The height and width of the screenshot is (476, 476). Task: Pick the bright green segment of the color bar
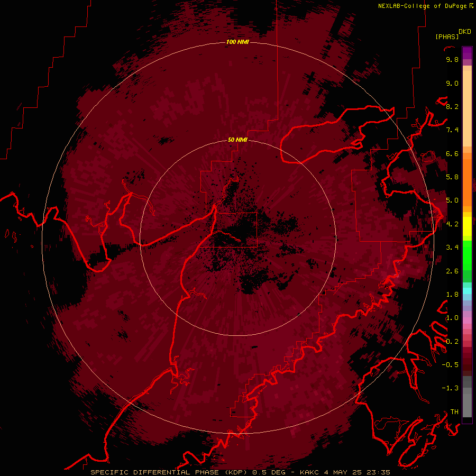[x=467, y=255]
